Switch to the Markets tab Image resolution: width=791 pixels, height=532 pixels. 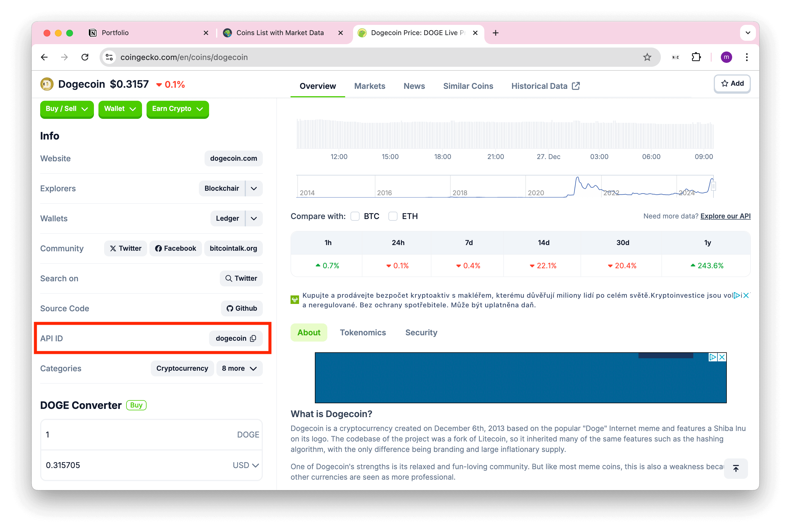point(369,86)
